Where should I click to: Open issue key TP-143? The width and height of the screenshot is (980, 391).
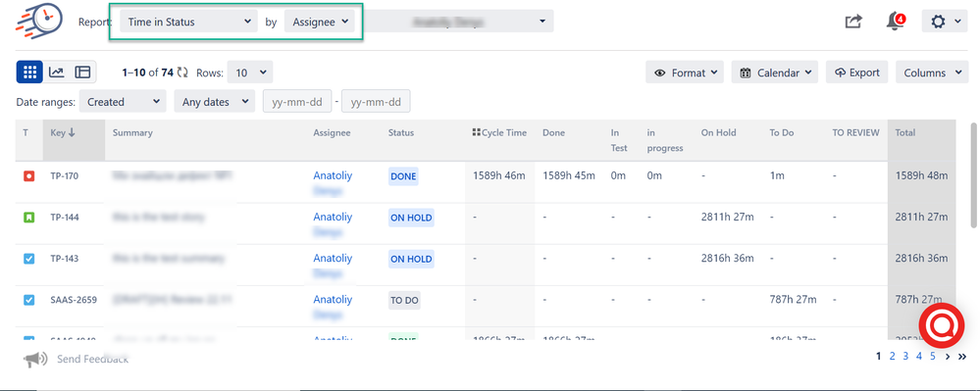tap(65, 259)
